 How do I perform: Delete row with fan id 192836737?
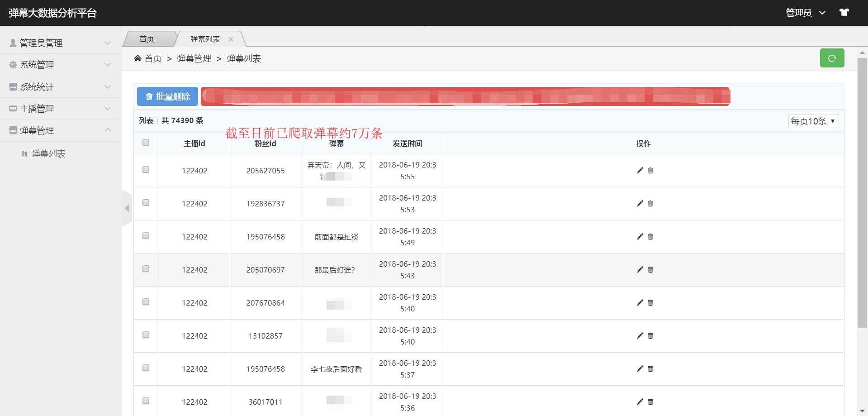point(650,204)
